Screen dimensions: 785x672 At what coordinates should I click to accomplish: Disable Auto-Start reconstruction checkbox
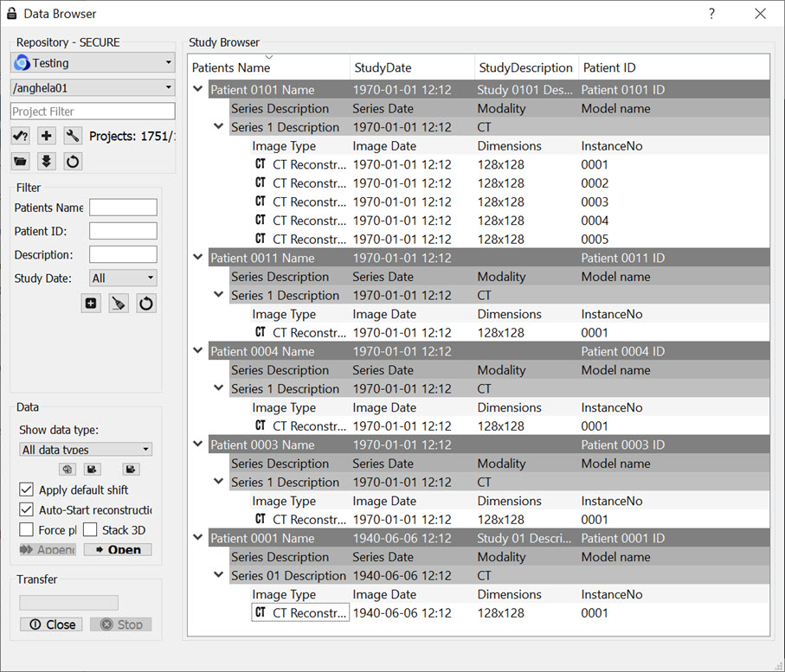pyautogui.click(x=26, y=510)
